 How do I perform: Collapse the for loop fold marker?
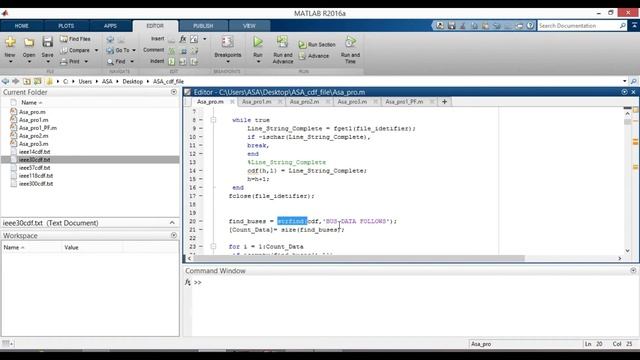[213, 247]
